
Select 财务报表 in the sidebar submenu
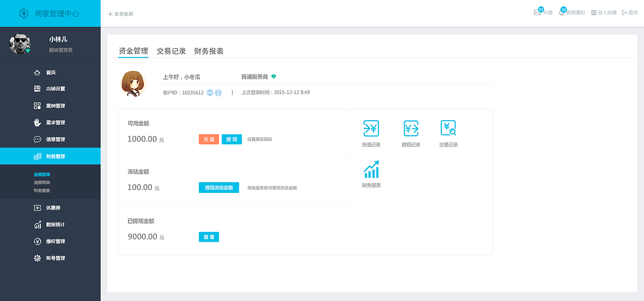42,191
